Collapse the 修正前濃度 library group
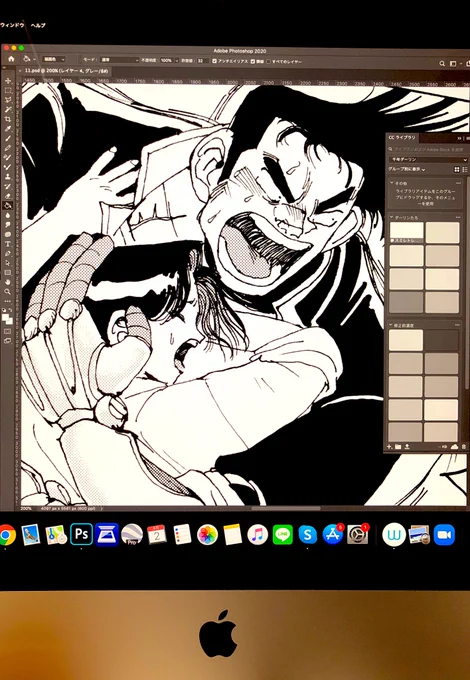This screenshot has width=470, height=680. pos(392,325)
